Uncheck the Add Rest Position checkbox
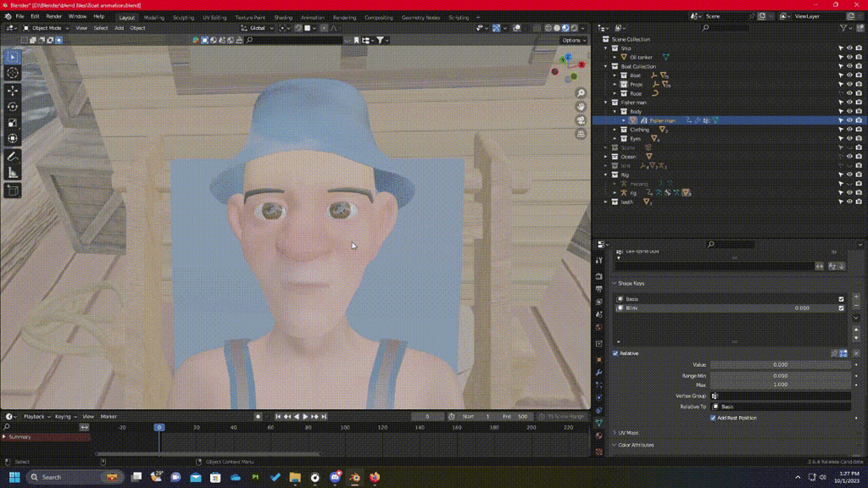868x488 pixels. [x=713, y=418]
